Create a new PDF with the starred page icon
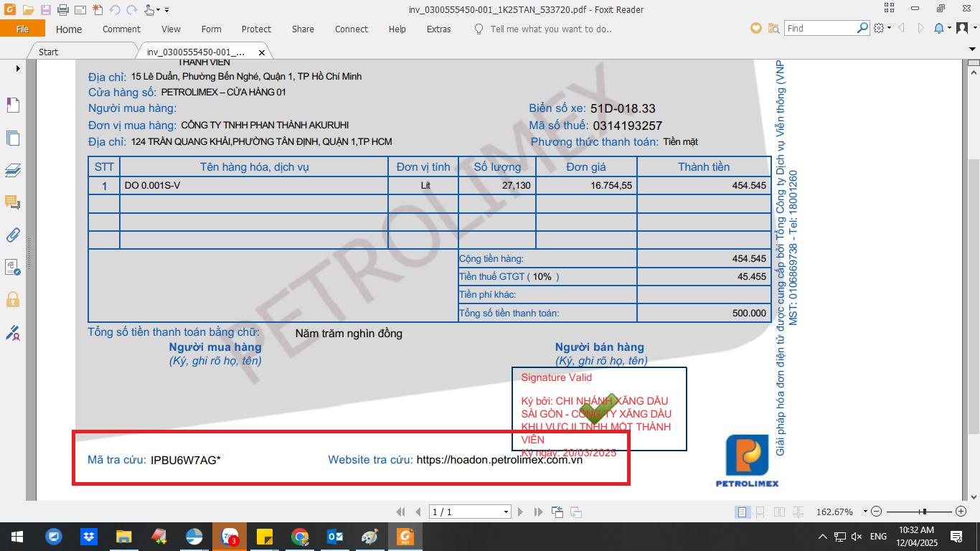The image size is (980, 551). pyautogui.click(x=97, y=10)
